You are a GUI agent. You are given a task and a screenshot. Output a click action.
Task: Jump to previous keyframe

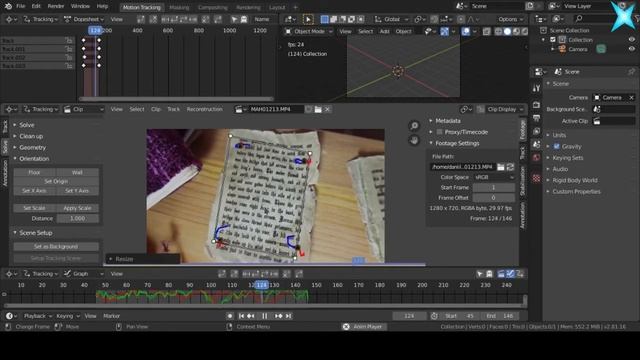[251, 316]
